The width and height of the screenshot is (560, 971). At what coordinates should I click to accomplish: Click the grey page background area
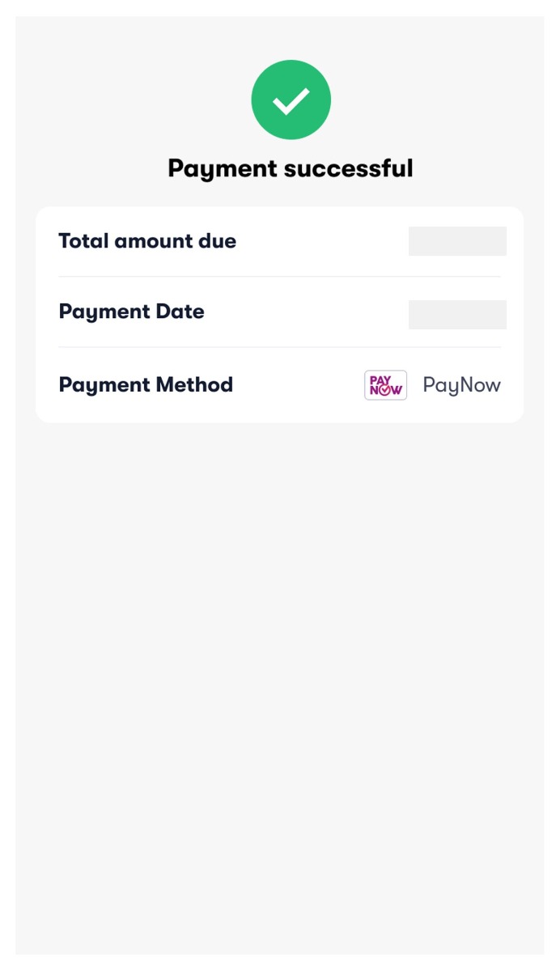(280, 647)
